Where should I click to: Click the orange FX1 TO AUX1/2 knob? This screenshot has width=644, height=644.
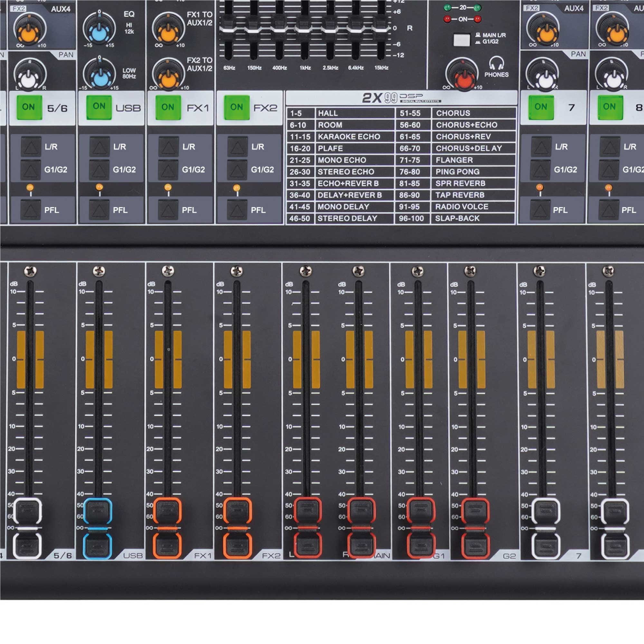(x=168, y=32)
